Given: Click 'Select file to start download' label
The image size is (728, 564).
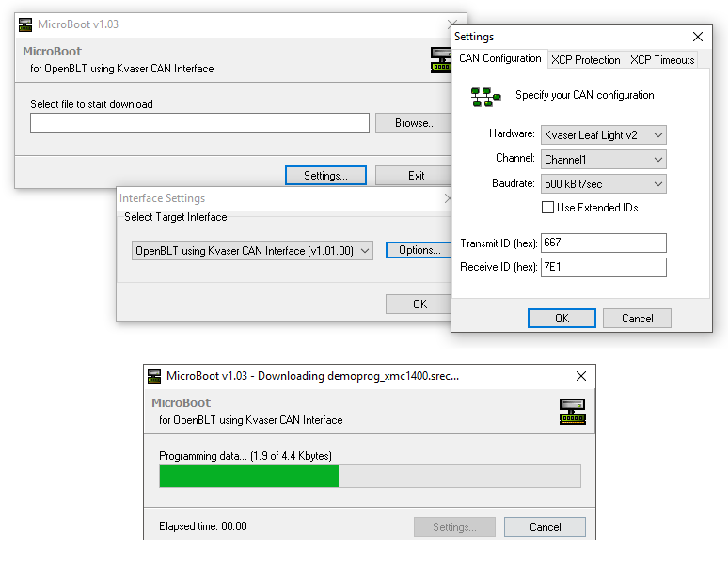Looking at the screenshot, I should pyautogui.click(x=91, y=104).
